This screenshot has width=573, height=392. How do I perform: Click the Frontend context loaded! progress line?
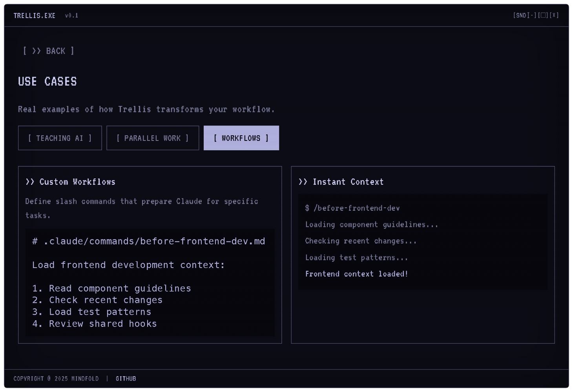coord(356,273)
